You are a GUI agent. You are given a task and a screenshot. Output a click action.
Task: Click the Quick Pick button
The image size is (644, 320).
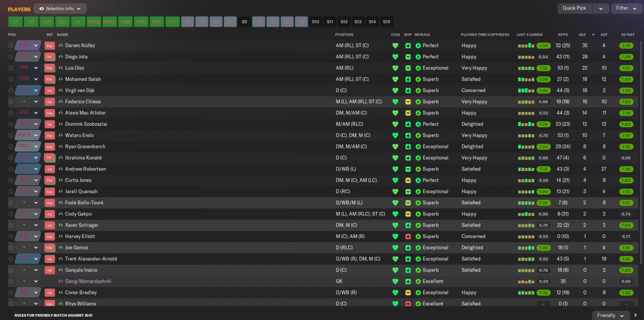(x=574, y=9)
